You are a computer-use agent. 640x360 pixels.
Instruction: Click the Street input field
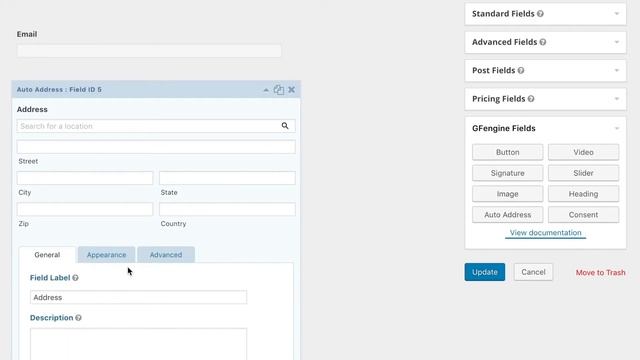[156, 147]
